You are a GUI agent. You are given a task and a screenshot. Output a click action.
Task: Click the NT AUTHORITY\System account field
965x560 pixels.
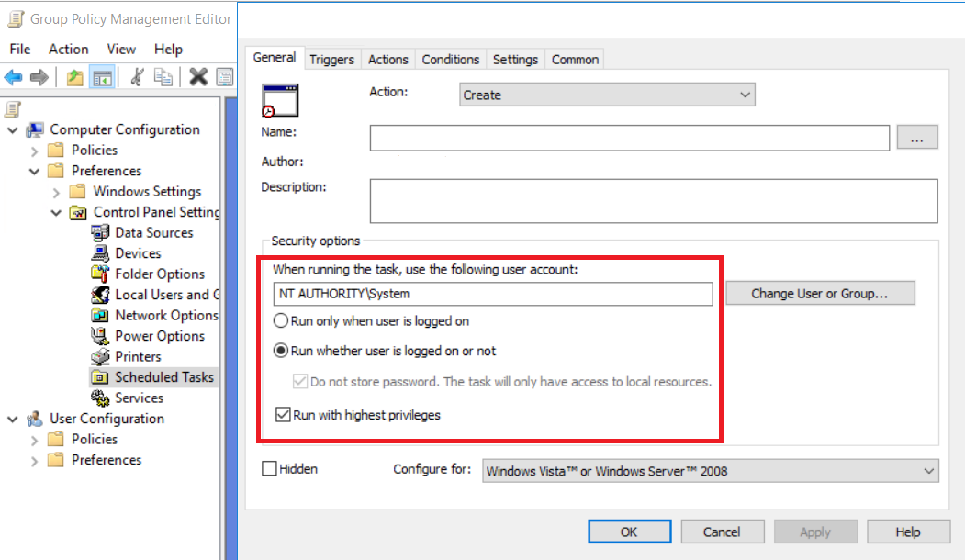(x=493, y=294)
